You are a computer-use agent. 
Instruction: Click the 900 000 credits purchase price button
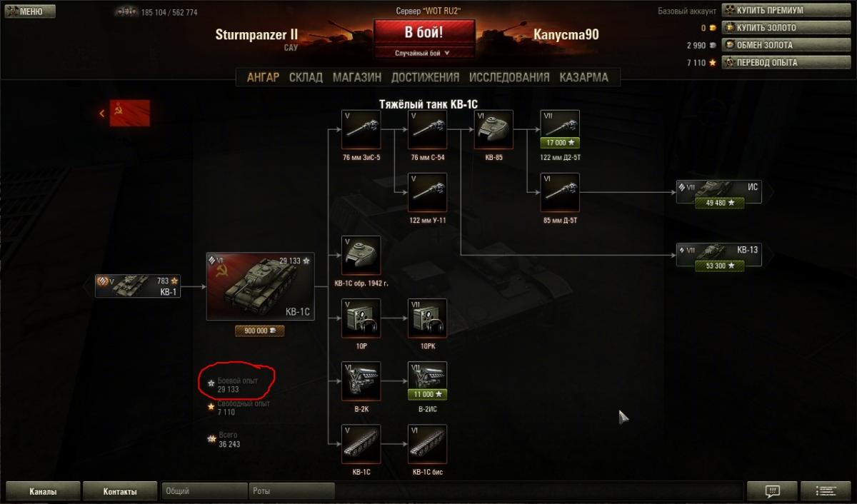259,331
